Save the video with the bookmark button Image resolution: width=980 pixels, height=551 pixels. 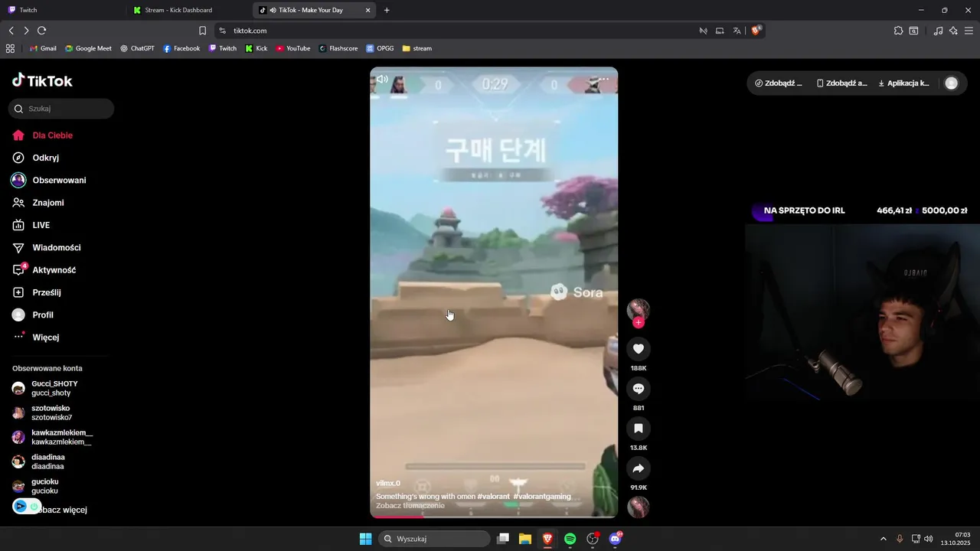click(x=639, y=429)
